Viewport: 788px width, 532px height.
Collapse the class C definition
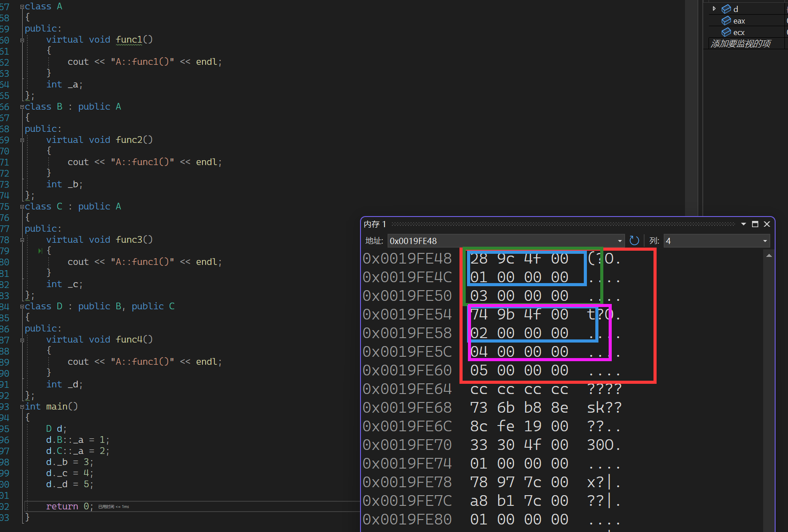[x=22, y=207]
